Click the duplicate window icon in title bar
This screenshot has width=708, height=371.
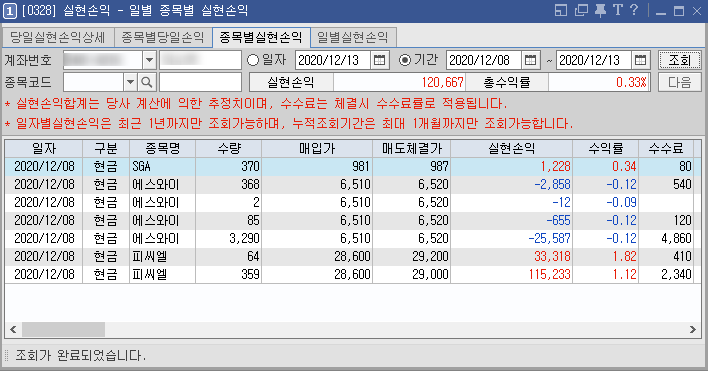coord(581,10)
